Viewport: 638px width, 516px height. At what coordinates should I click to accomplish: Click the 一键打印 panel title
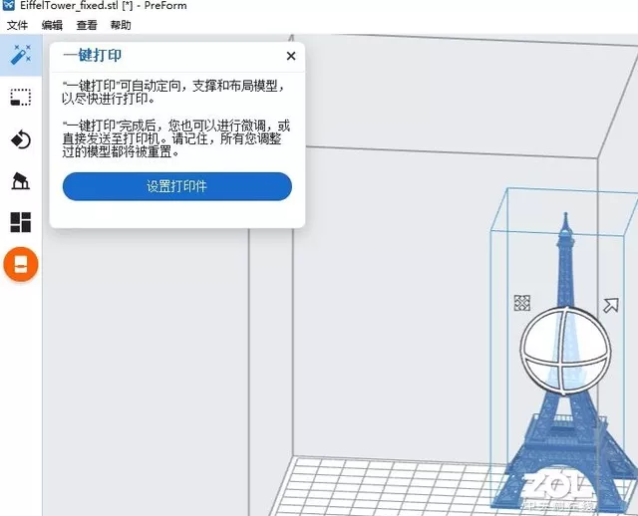[92, 55]
